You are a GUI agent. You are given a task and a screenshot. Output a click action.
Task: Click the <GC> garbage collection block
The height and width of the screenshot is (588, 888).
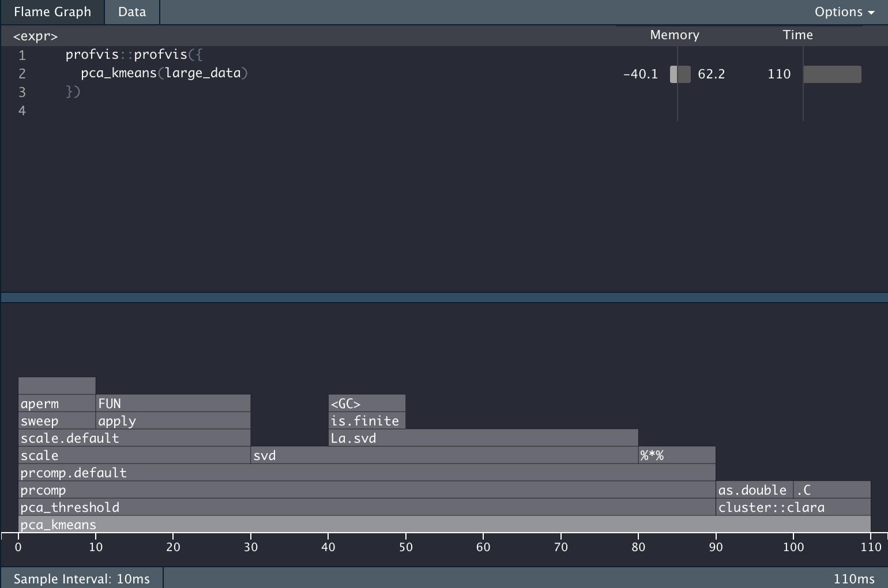tap(367, 404)
